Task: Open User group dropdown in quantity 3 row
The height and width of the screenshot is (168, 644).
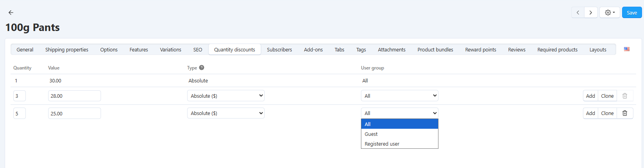Action: [x=400, y=96]
